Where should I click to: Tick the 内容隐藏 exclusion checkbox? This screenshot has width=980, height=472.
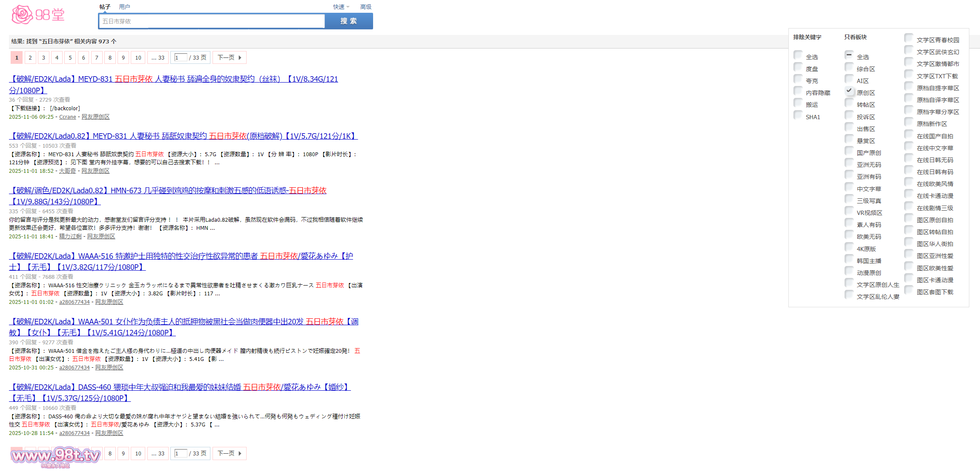(x=798, y=91)
